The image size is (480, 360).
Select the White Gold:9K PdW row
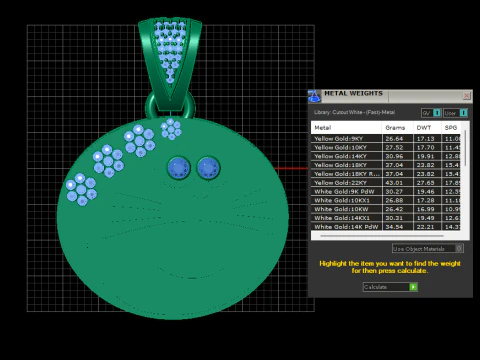pyautogui.click(x=386, y=192)
